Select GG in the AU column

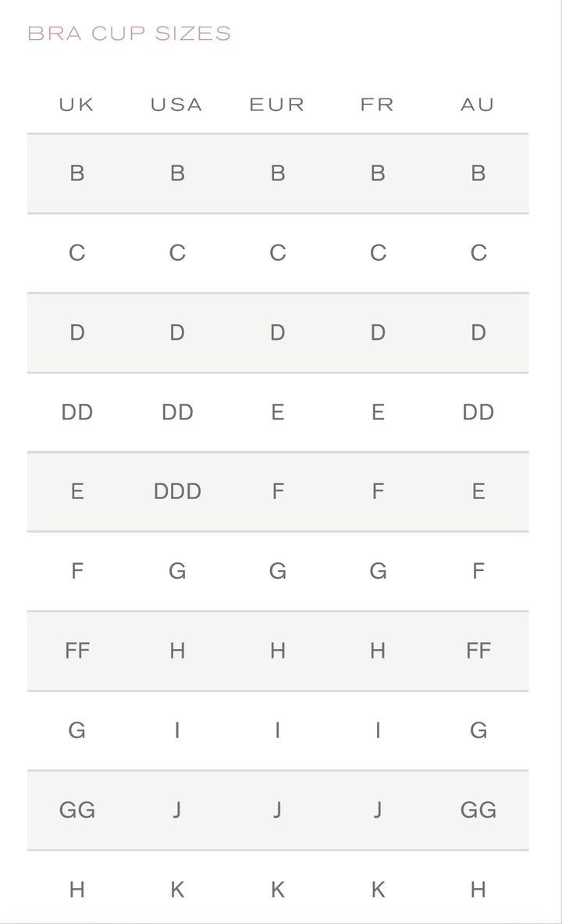click(478, 810)
